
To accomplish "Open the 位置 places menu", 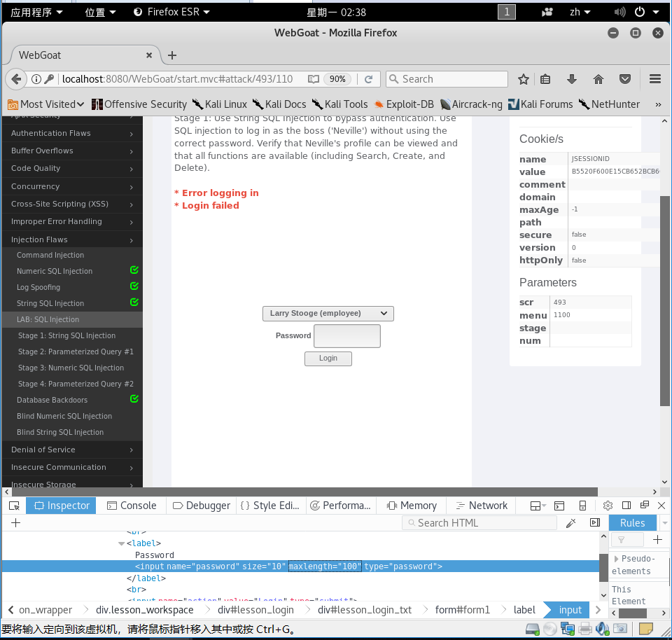I will coord(100,12).
